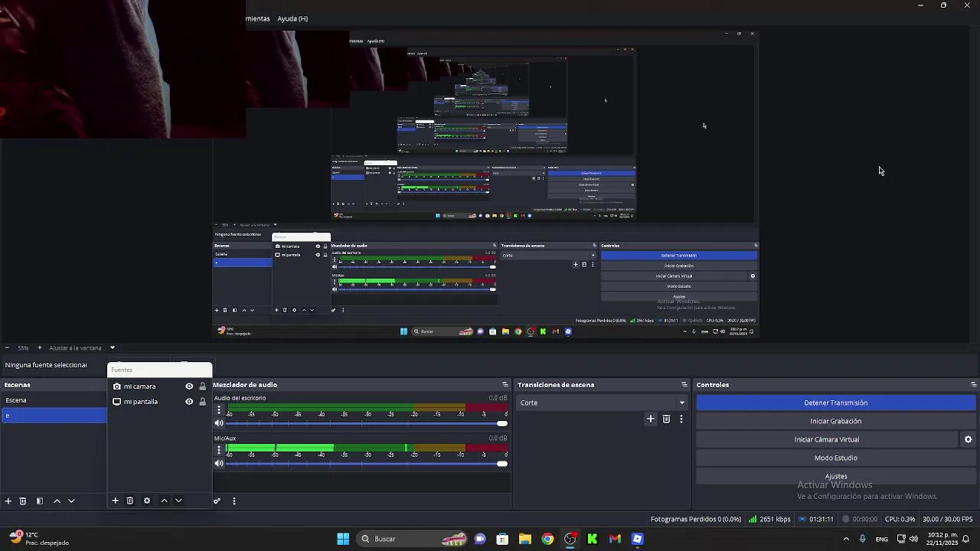Toggle lock on the mi pantalla source
Screen dimensions: 980x551
(x=203, y=402)
